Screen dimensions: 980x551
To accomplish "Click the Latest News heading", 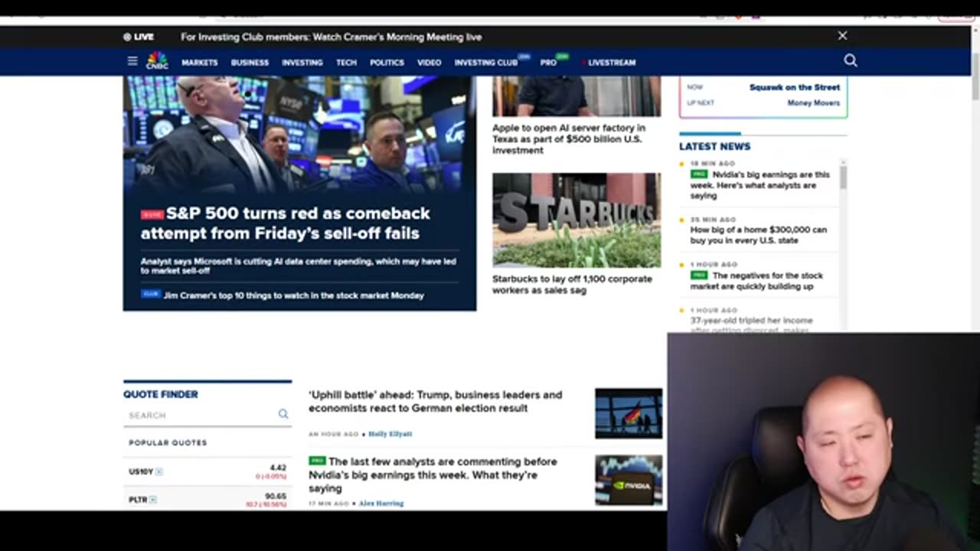I will pyautogui.click(x=714, y=146).
